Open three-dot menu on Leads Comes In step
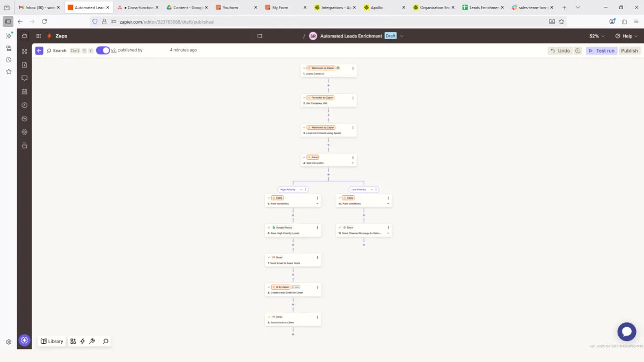 tap(353, 68)
